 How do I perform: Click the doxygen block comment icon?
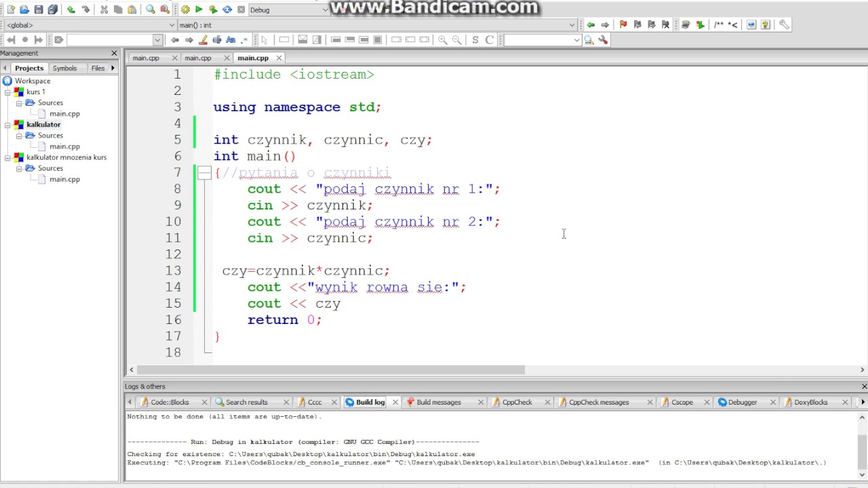[718, 25]
